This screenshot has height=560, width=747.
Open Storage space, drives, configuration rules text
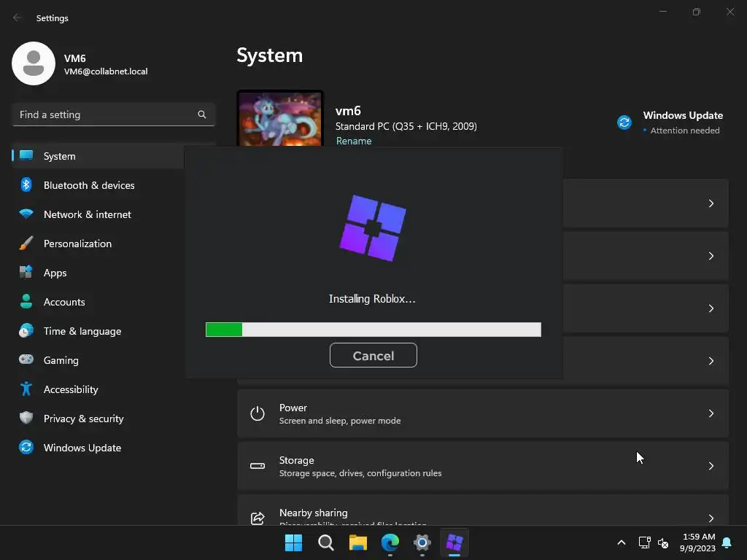(360, 473)
